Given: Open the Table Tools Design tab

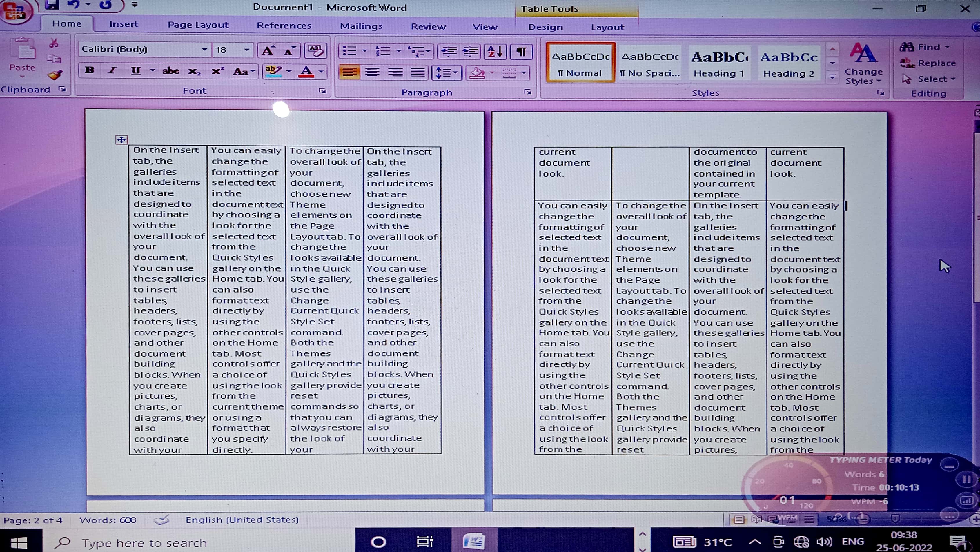Looking at the screenshot, I should pyautogui.click(x=545, y=27).
